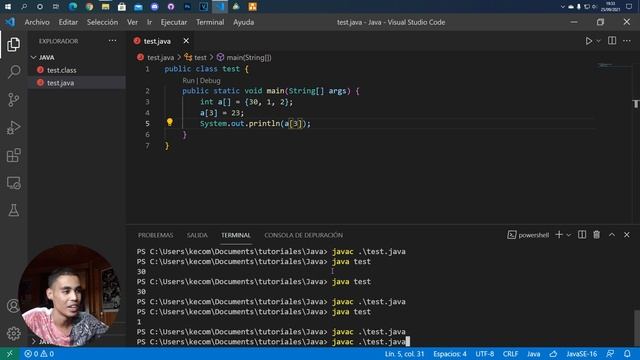Change encoding via UTF-8 status item
Image resolution: width=640 pixels, height=360 pixels.
pos(484,354)
